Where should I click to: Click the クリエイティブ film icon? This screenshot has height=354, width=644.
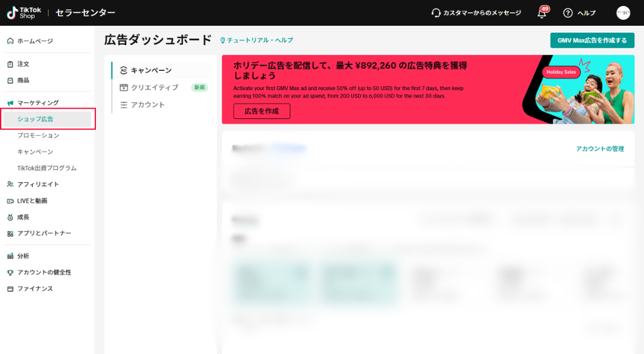point(124,88)
